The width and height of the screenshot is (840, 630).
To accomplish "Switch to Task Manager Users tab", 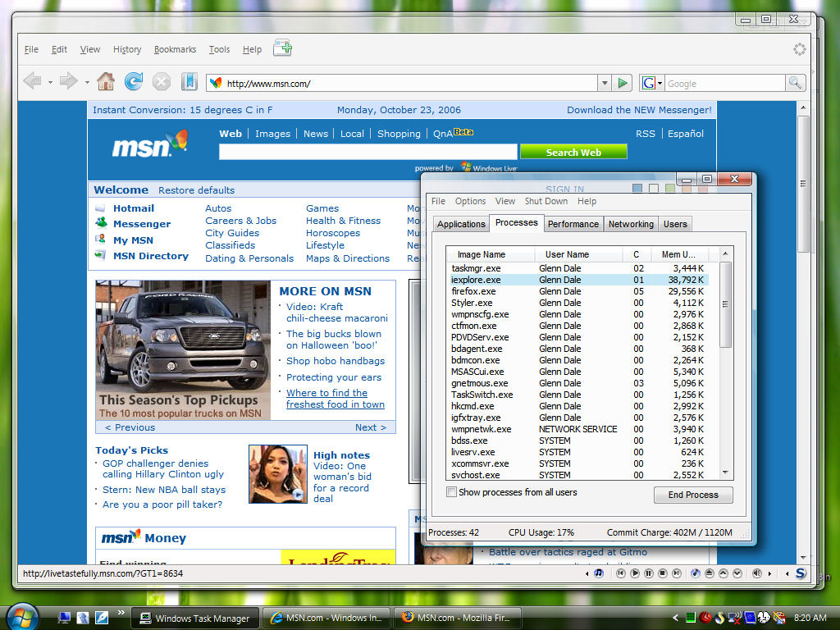I will point(675,224).
